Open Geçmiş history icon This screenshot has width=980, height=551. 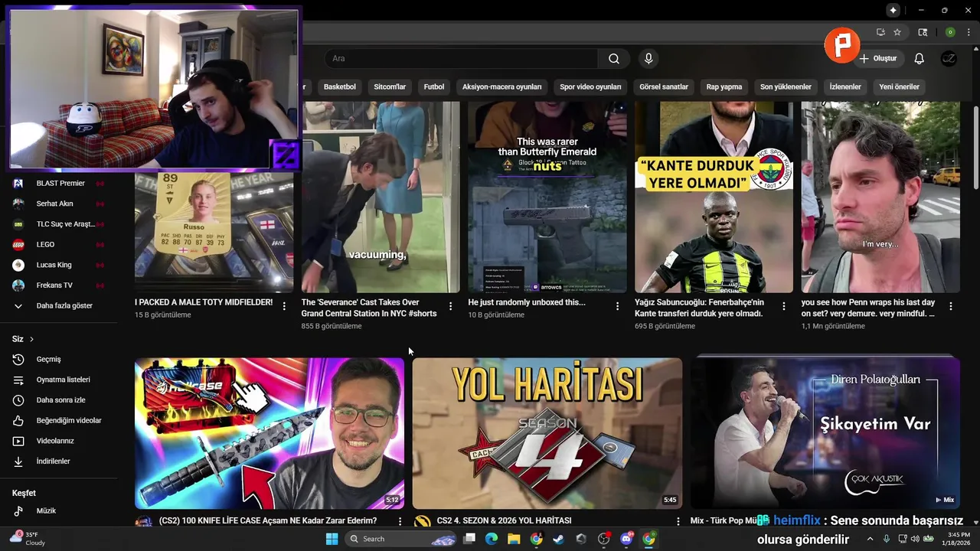(18, 359)
